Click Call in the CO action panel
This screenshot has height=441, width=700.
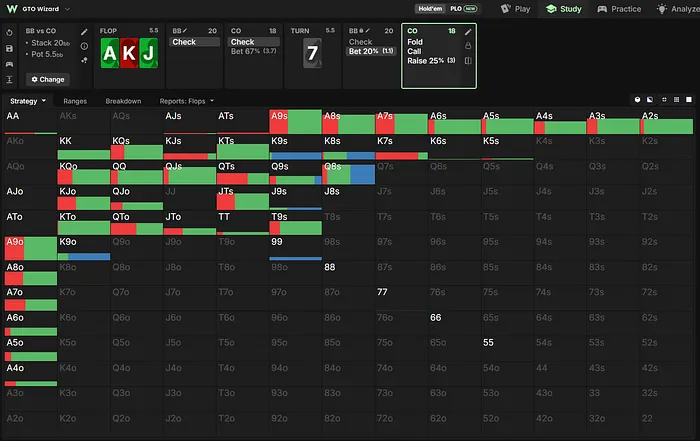[x=414, y=51]
